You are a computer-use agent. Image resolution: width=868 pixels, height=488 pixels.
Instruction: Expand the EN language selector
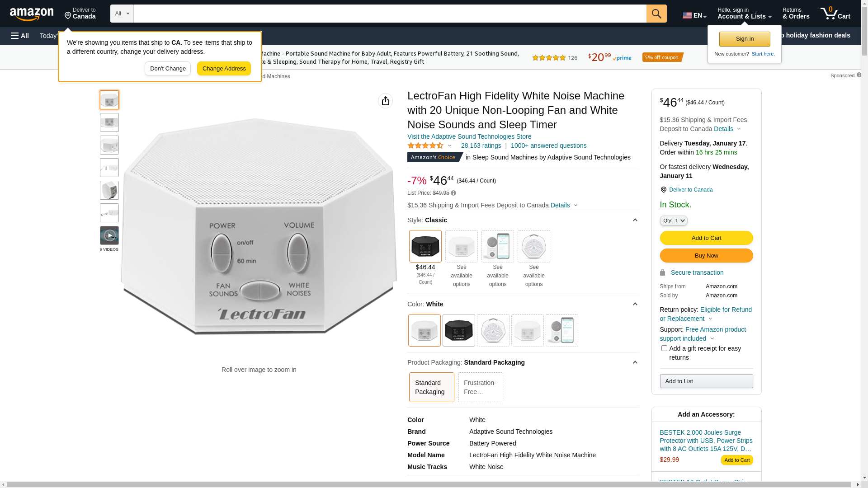click(x=694, y=15)
